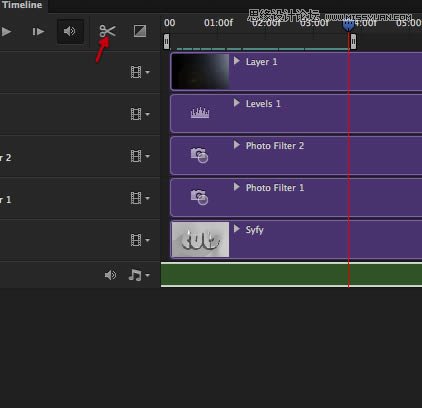Go to next frame button
Image resolution: width=422 pixels, height=408 pixels.
(38, 32)
